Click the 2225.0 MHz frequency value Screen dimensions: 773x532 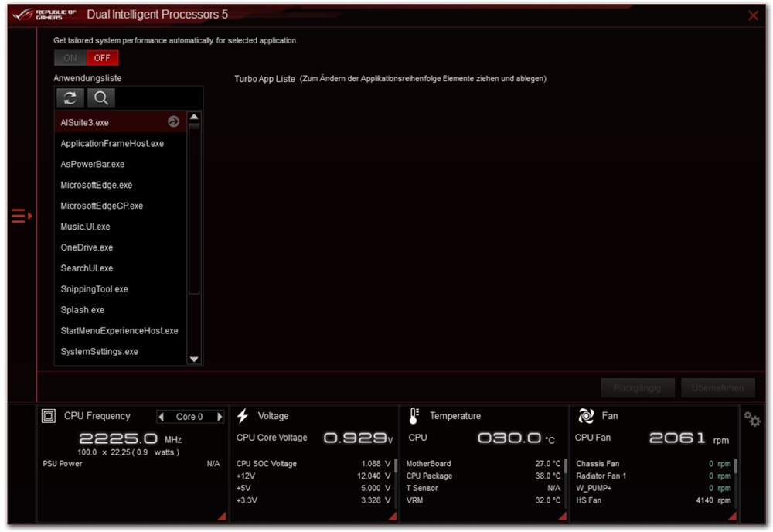[131, 438]
